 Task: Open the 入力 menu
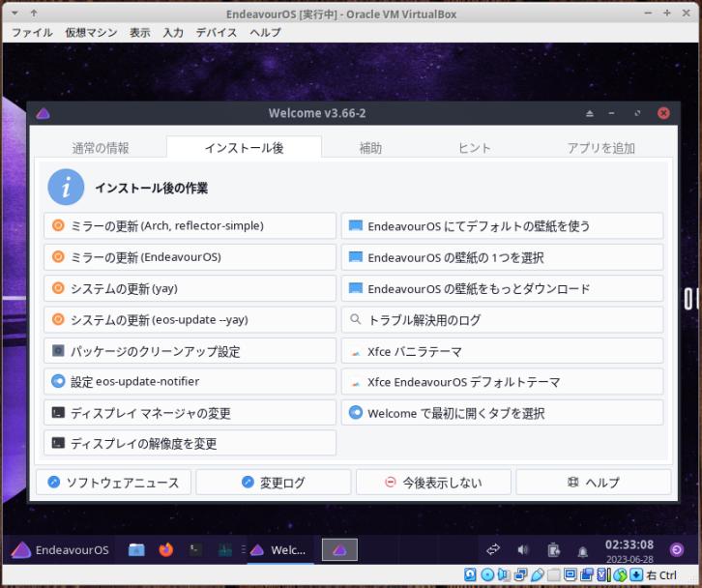tap(173, 32)
